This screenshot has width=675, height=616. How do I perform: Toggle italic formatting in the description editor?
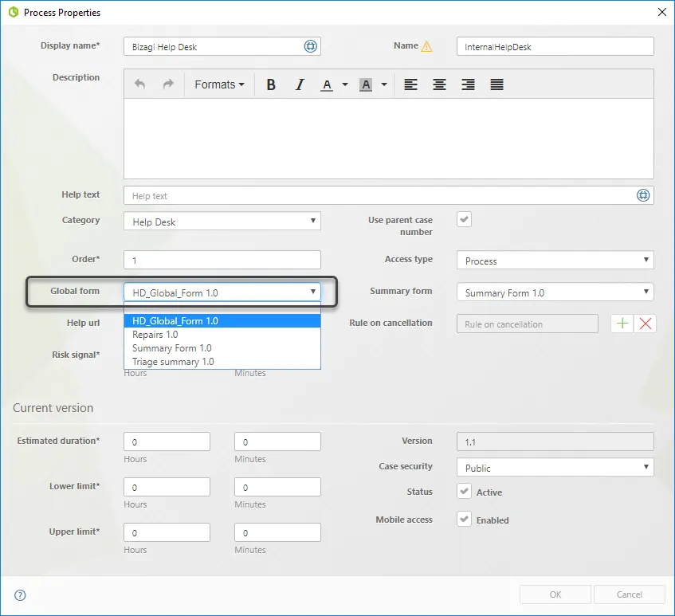pyautogui.click(x=300, y=84)
